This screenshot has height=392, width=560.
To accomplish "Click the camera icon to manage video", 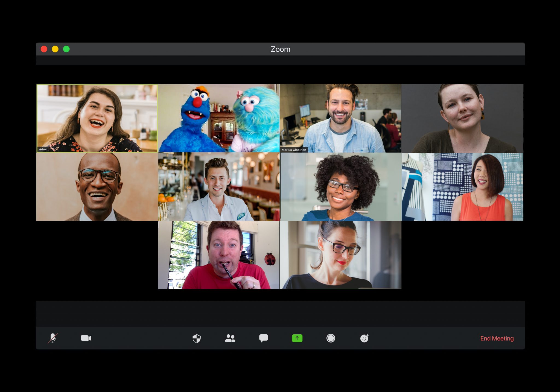I will pos(86,338).
